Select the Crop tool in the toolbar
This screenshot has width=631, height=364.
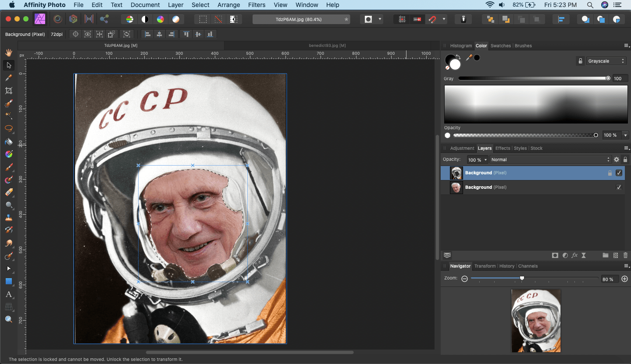pyautogui.click(x=8, y=91)
